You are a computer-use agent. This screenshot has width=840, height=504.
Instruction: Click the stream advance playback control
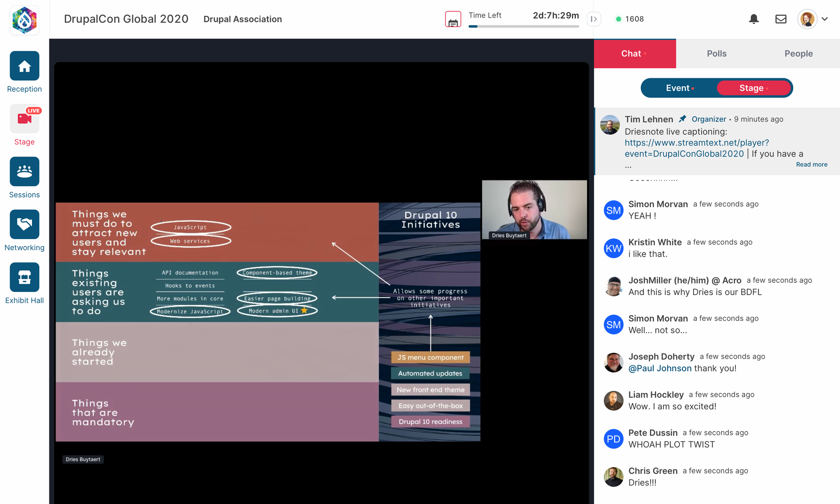(x=594, y=19)
